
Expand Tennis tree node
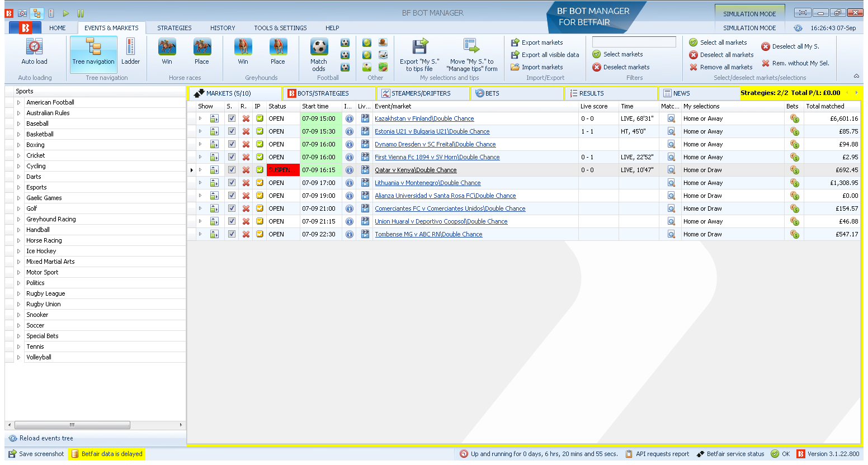click(18, 347)
